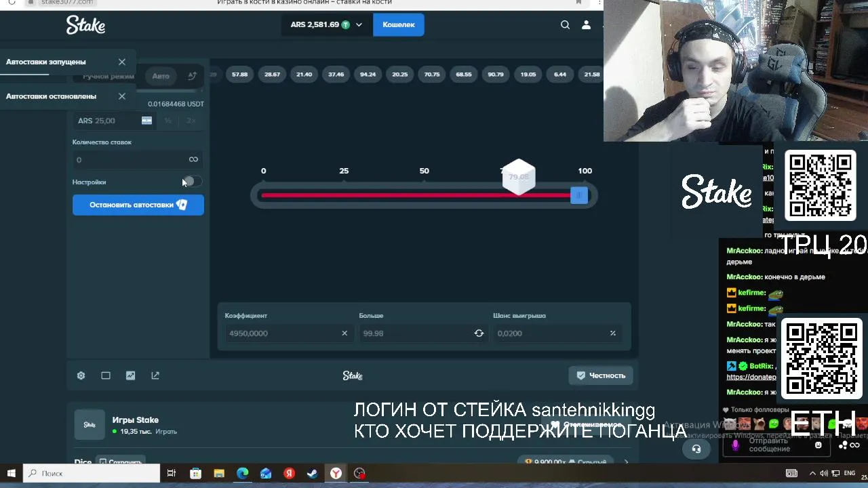This screenshot has width=868, height=488.
Task: Open the user profile icon
Action: click(x=586, y=24)
